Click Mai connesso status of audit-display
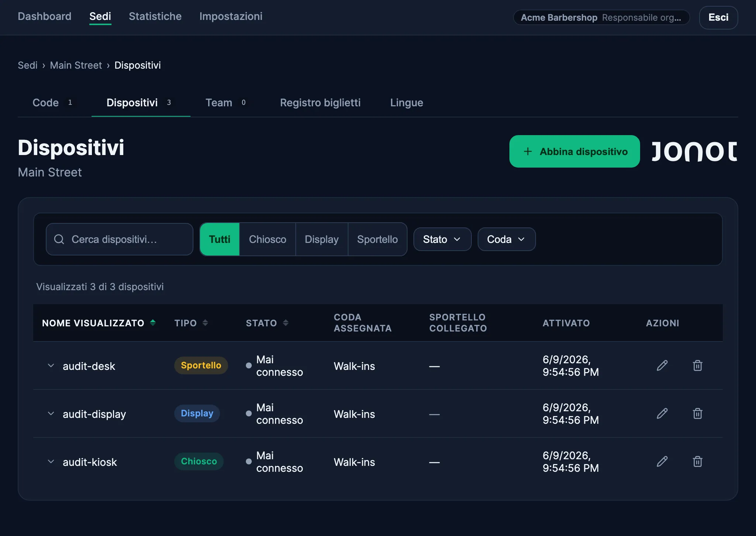Screen dimensions: 756x536 click(274, 414)
